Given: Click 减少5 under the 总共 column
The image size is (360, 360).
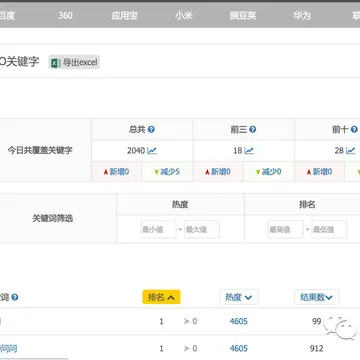Looking at the screenshot, I should click(167, 172).
